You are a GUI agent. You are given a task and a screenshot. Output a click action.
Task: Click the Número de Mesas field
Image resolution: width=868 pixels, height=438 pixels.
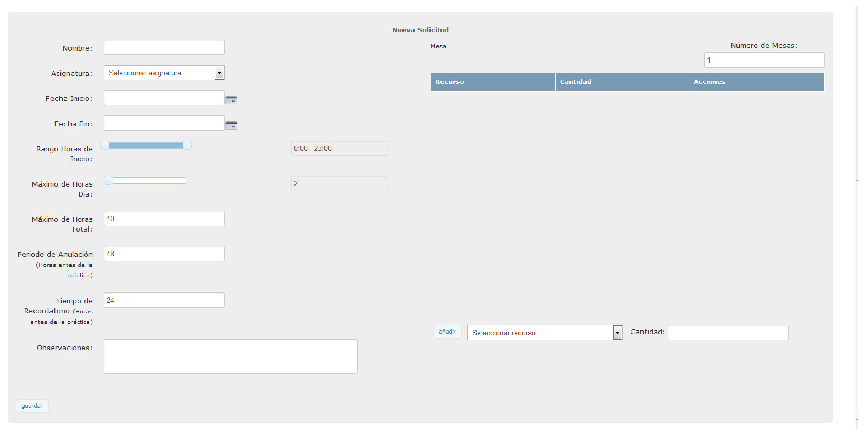pos(764,60)
